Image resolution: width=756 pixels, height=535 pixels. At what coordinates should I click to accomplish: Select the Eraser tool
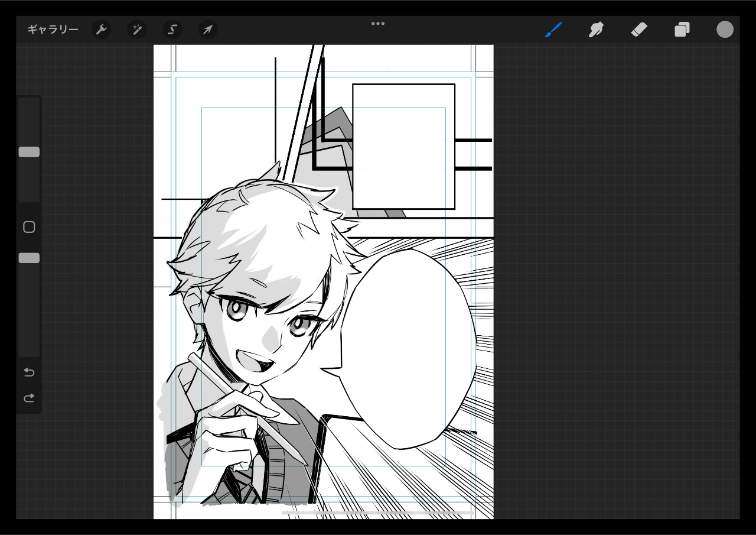[x=639, y=30]
